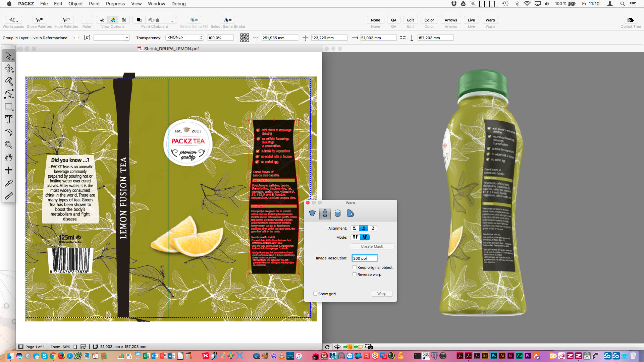Set alignment to right in Warp panel
This screenshot has height=362, width=644.
tap(372, 228)
